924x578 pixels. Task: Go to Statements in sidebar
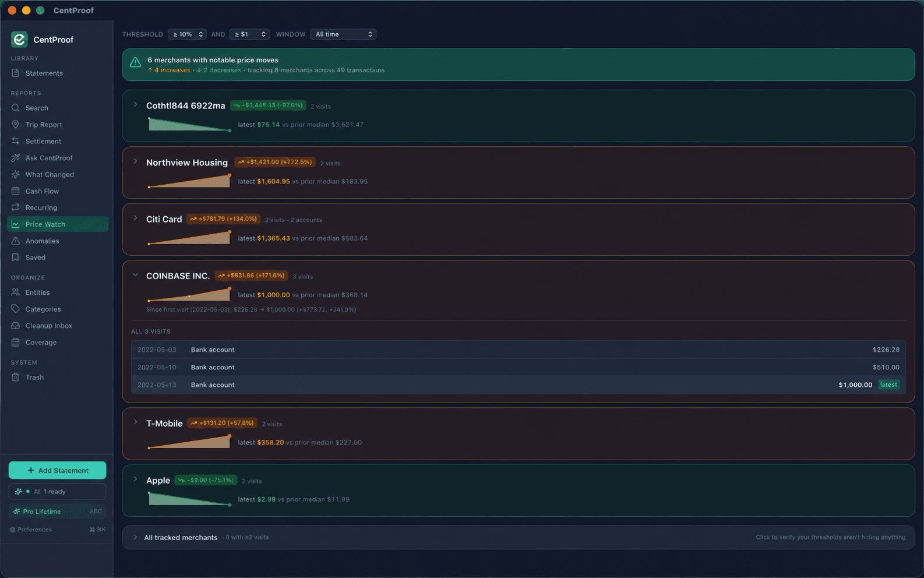pos(57,73)
